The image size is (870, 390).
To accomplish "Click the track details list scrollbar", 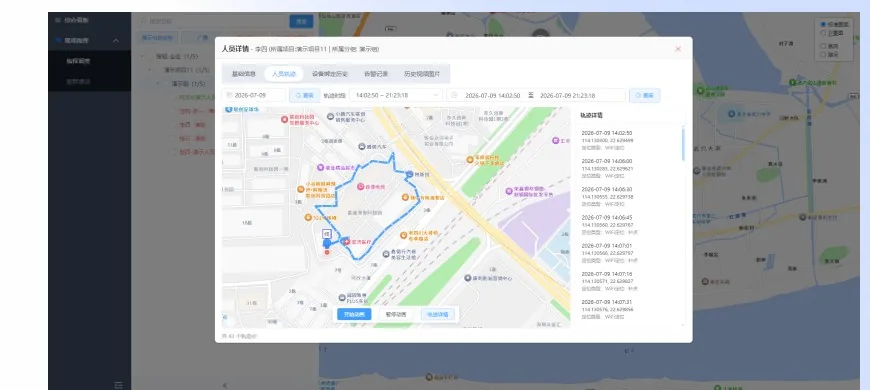I will pyautogui.click(x=683, y=144).
